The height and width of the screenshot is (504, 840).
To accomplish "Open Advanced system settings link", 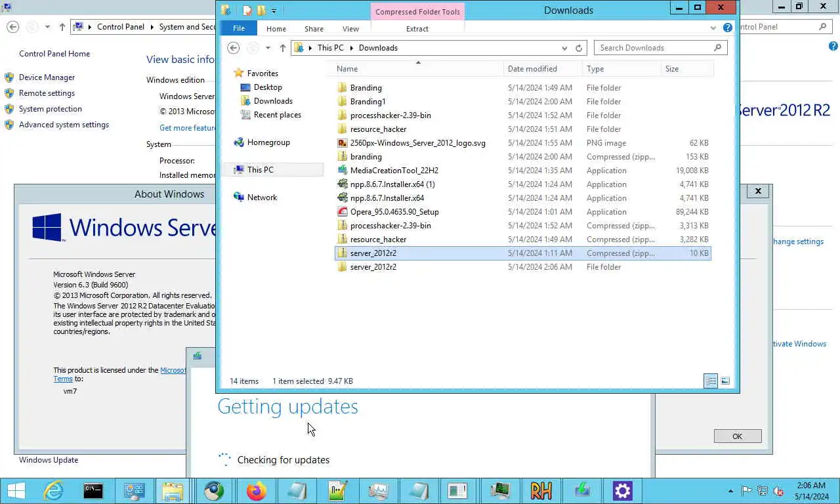I will click(64, 125).
